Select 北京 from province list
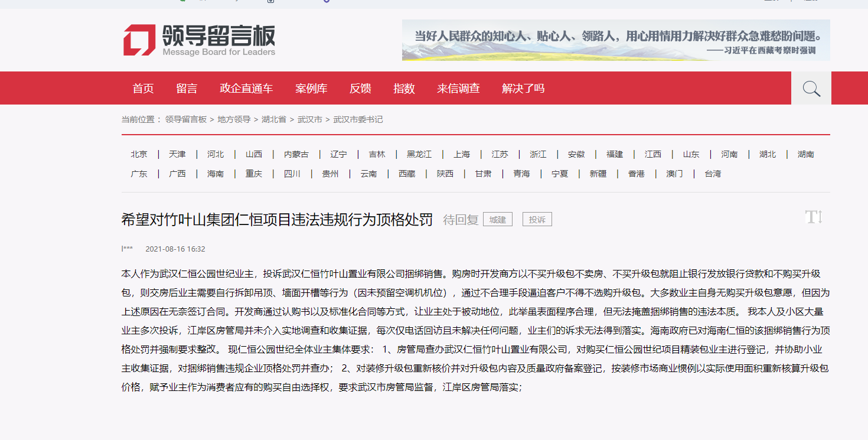Image resolution: width=868 pixels, height=440 pixels. point(139,154)
